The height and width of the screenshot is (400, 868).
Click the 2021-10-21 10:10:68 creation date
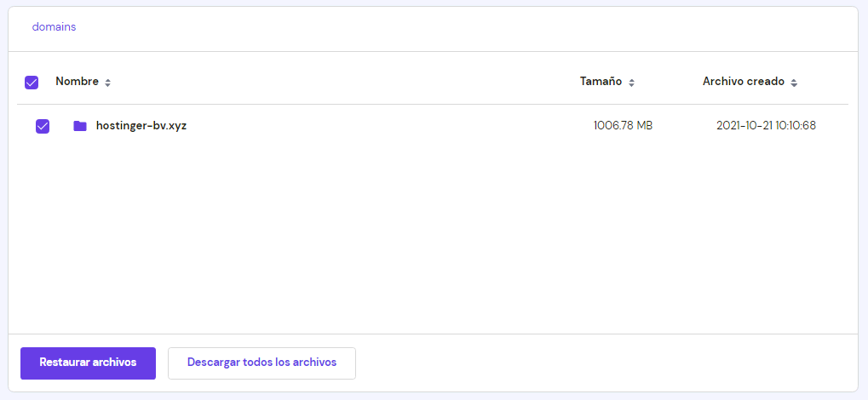tap(766, 126)
